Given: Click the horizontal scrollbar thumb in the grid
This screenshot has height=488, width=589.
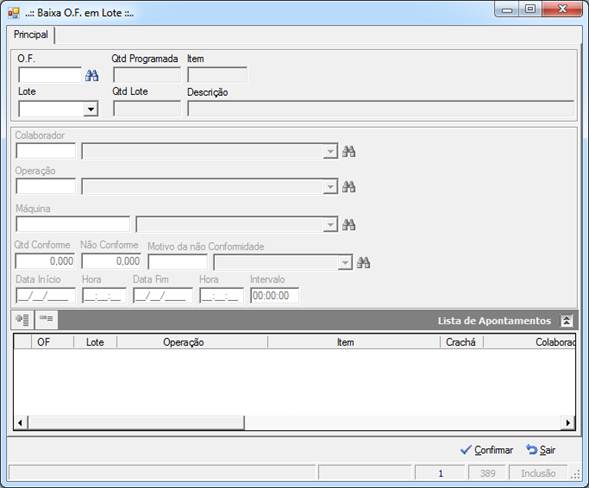Looking at the screenshot, I should pos(136,423).
